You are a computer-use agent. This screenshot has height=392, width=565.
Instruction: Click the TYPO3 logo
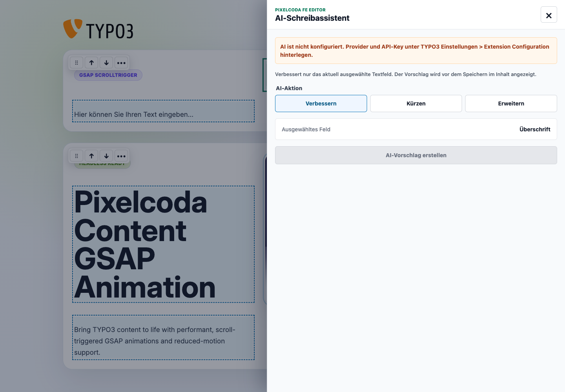coord(98,29)
